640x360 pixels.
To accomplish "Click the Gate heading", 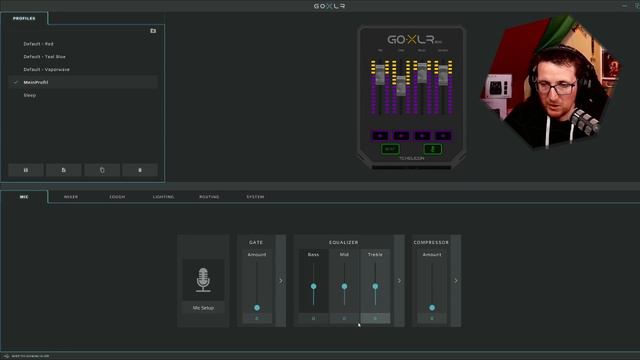I will tap(256, 242).
